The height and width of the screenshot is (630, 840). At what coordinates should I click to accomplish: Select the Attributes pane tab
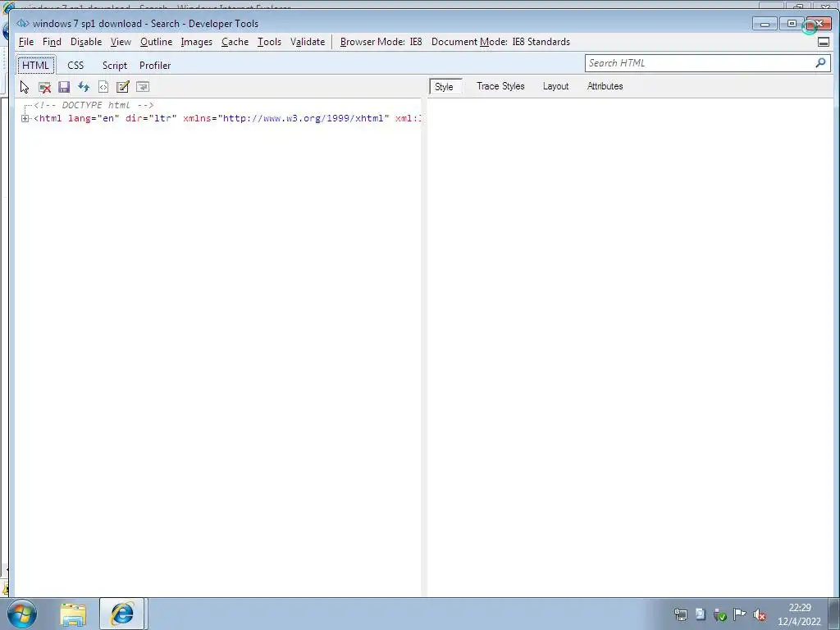click(x=605, y=86)
